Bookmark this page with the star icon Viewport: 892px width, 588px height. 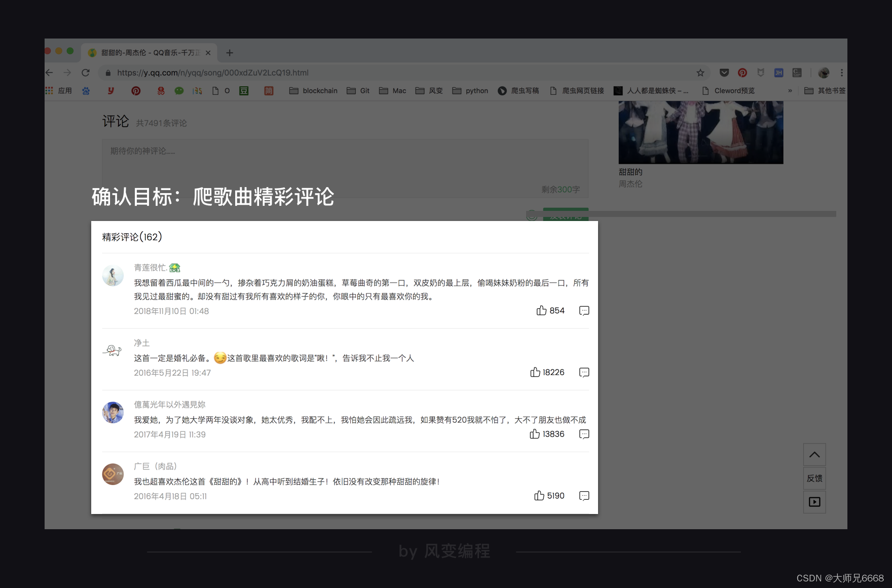click(x=700, y=72)
